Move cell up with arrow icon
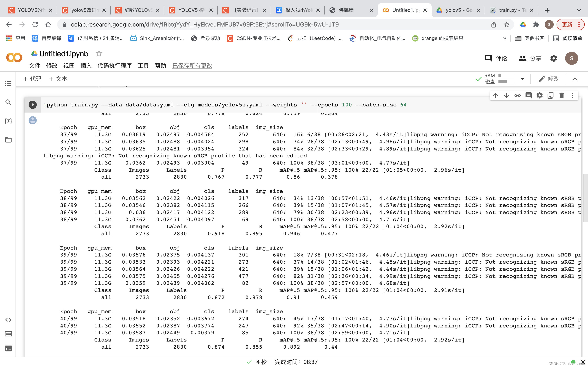The height and width of the screenshot is (367, 588). [496, 95]
